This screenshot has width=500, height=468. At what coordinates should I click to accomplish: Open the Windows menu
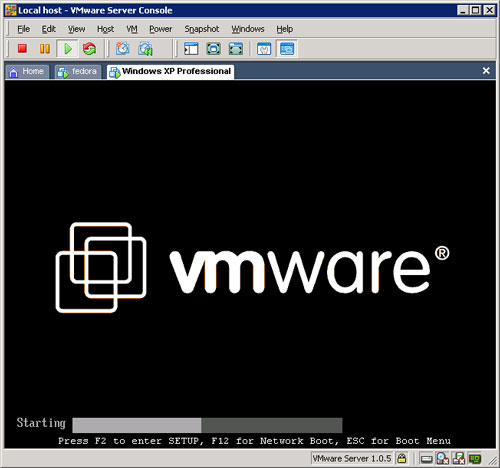[248, 29]
